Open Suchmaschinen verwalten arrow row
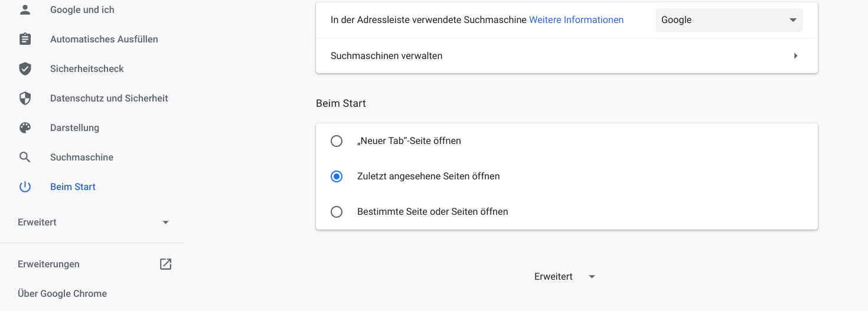 (x=567, y=56)
